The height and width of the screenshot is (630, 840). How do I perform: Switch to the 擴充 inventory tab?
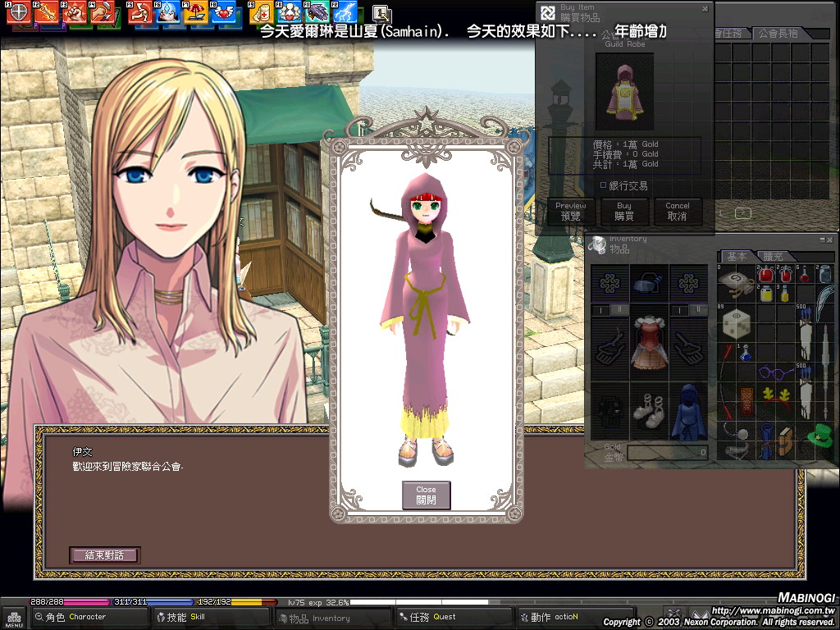click(x=773, y=257)
